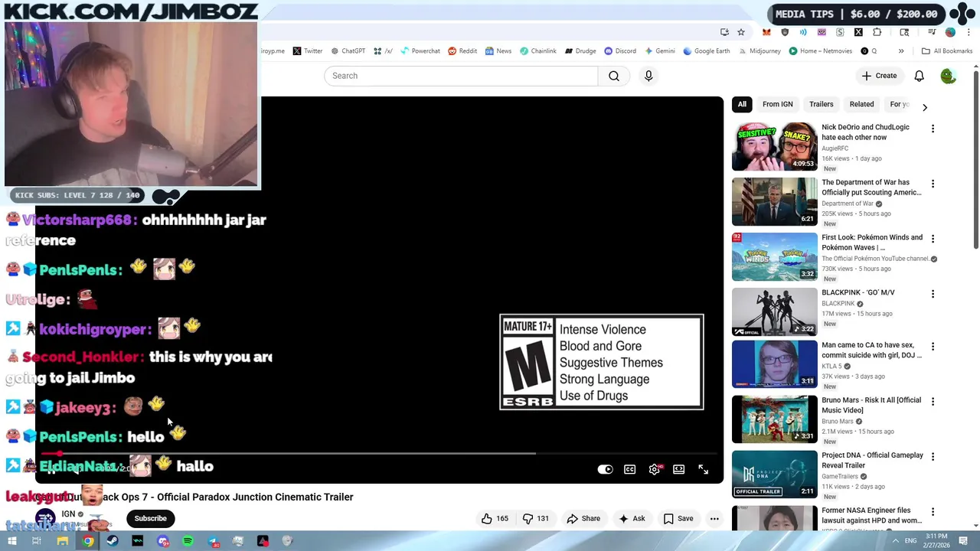
Task: Show hidden bookmarks with the double chevron
Action: pos(901,51)
